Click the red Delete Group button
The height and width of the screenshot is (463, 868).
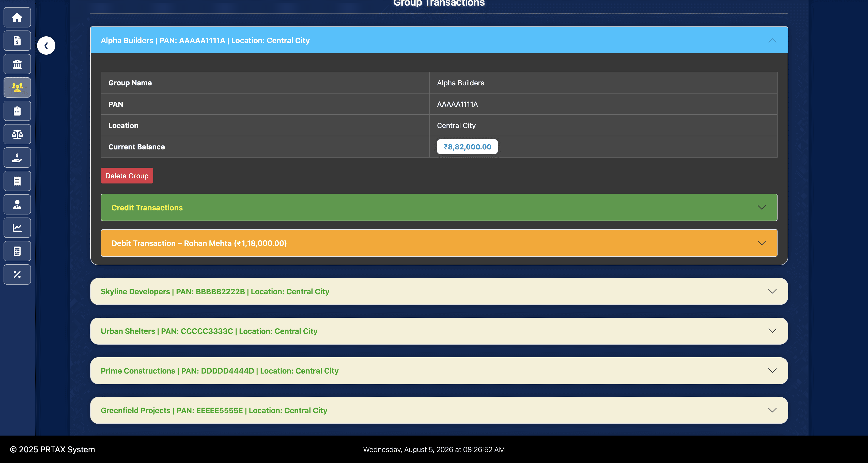click(x=127, y=176)
